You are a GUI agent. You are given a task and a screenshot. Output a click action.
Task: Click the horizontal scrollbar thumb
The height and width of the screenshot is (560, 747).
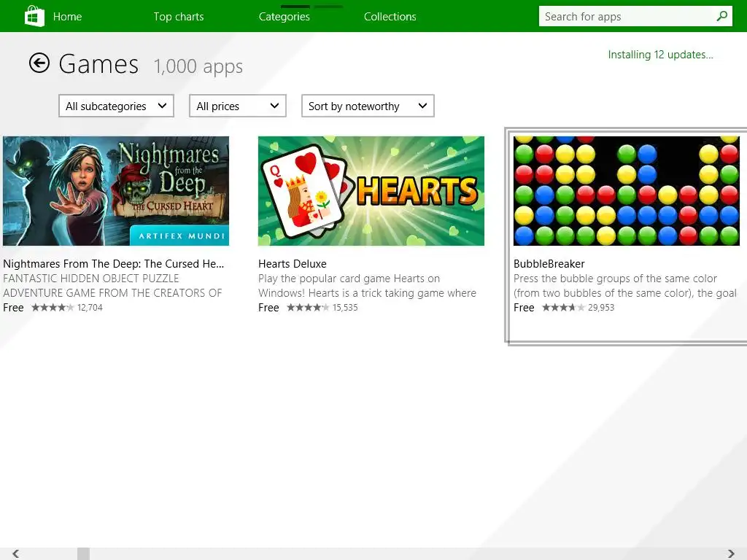click(83, 554)
